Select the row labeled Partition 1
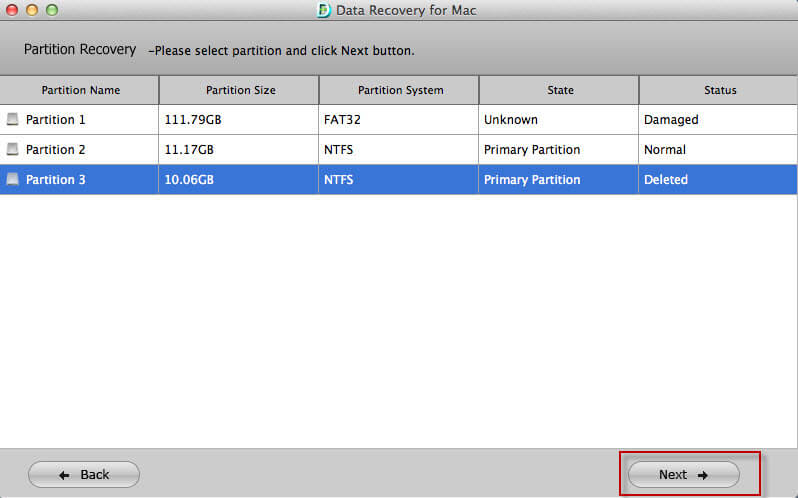798x498 pixels. [398, 120]
